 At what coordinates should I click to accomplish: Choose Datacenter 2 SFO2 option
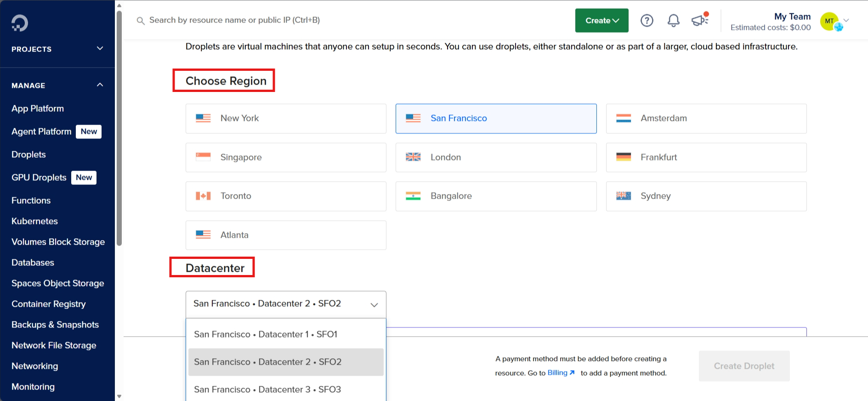click(286, 362)
